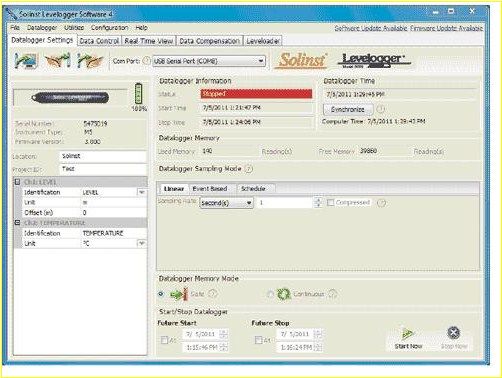Open the Utilities menu
Image resolution: width=502 pixels, height=378 pixels.
point(74,28)
